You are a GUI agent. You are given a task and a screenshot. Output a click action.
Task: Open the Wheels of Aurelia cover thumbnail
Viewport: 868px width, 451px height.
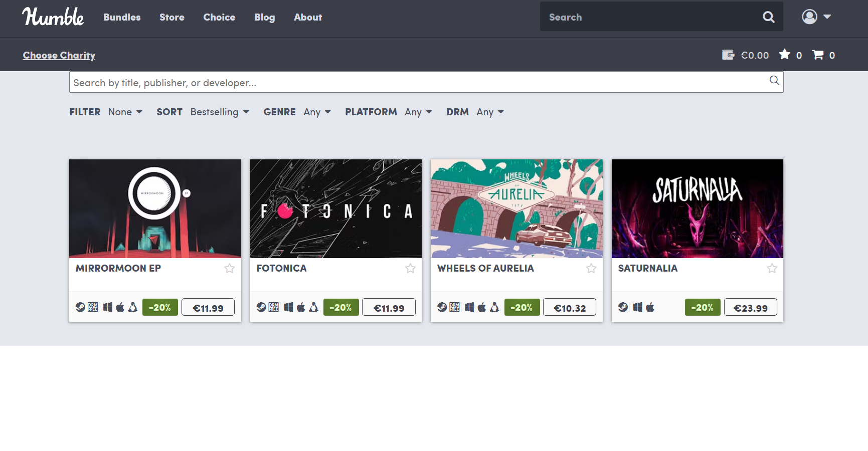point(516,208)
